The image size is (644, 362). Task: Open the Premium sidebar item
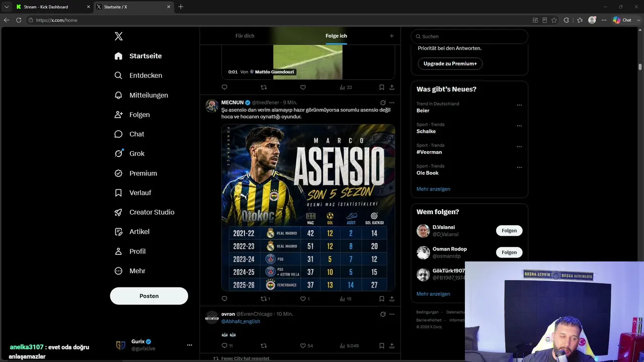click(136, 173)
